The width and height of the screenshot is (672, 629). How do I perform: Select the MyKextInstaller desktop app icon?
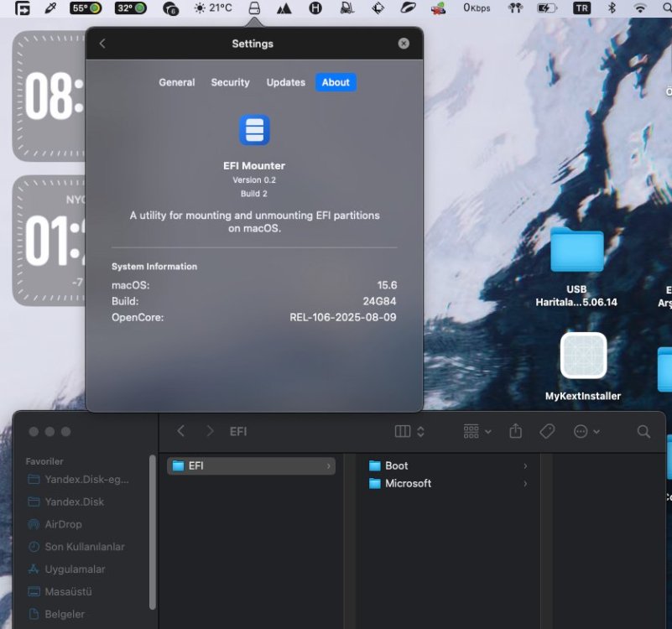click(583, 356)
